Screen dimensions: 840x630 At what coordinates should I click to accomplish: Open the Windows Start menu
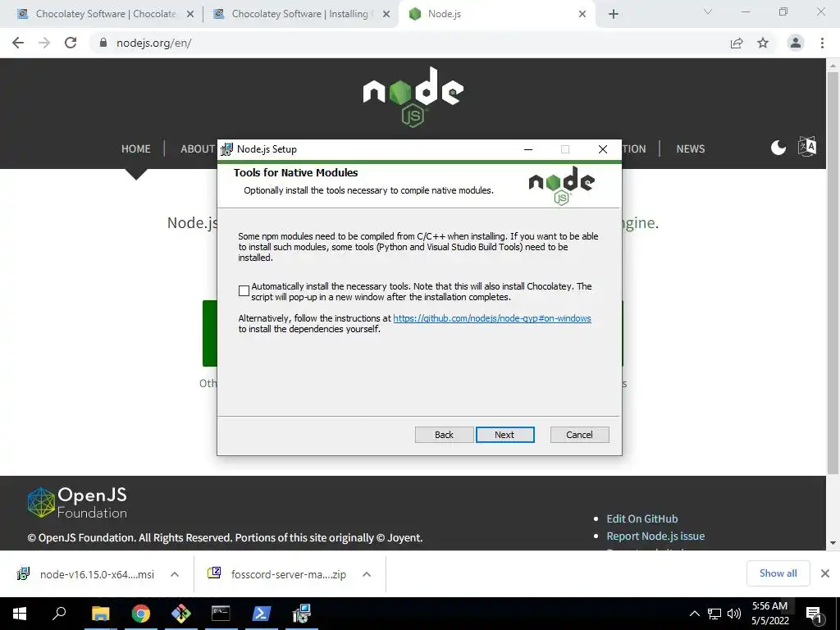pyautogui.click(x=20, y=614)
